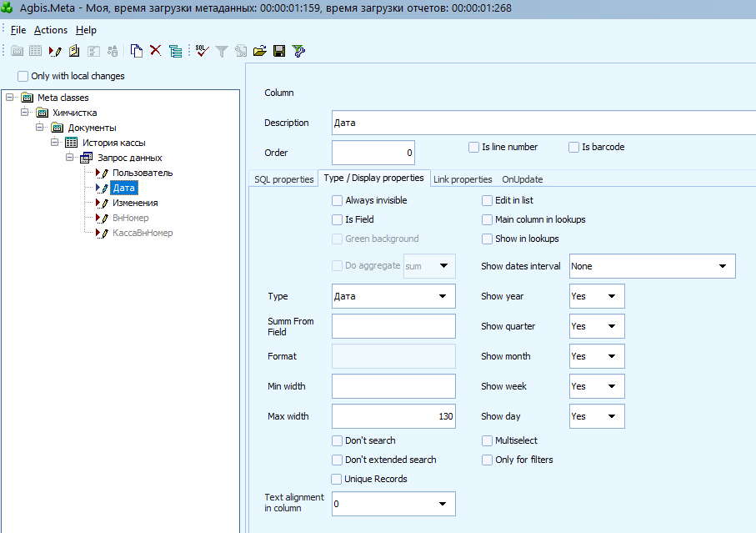Open the Actions menu

click(51, 30)
